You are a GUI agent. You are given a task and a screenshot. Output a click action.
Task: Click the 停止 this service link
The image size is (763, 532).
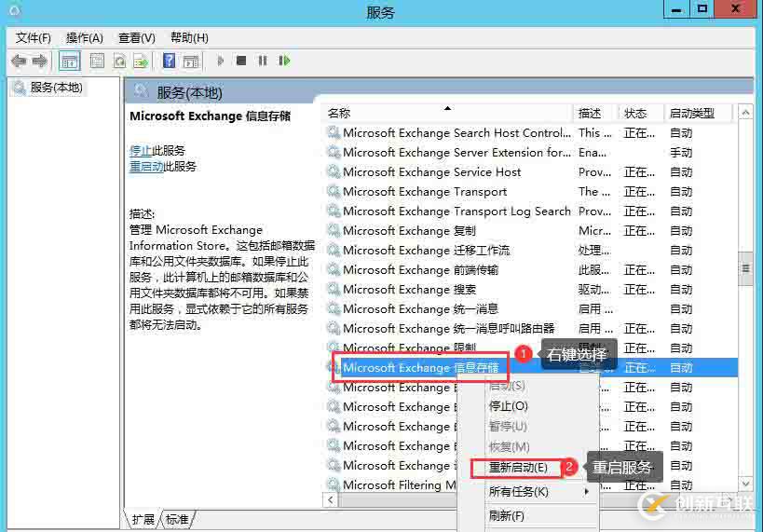tap(141, 150)
